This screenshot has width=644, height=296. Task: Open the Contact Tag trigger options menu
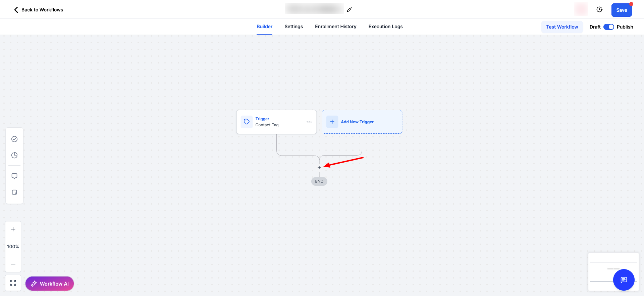pyautogui.click(x=309, y=122)
